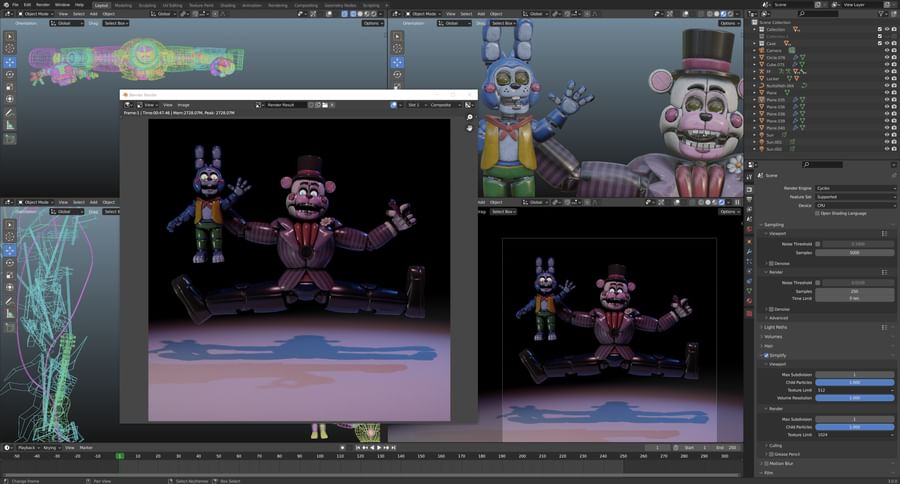Open the Playback popover in the timeline

(x=28, y=447)
